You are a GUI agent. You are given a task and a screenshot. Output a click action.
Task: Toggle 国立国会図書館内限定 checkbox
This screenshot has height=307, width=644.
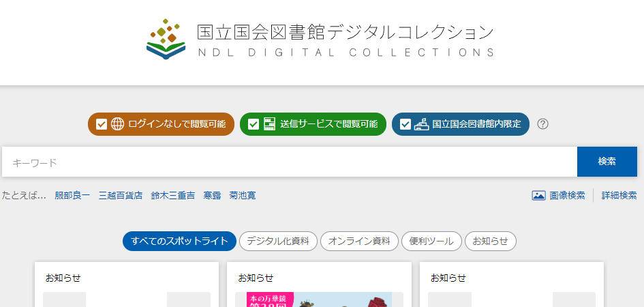point(405,123)
